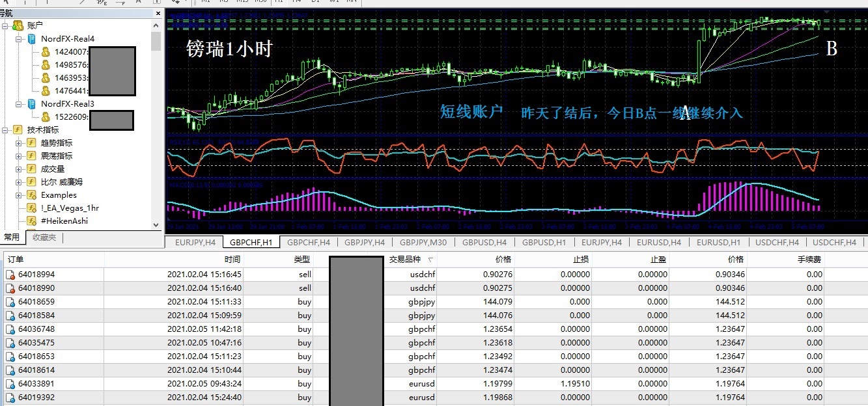Click the #HeikenAshi indicator icon
This screenshot has width=868, height=406.
tap(31, 221)
